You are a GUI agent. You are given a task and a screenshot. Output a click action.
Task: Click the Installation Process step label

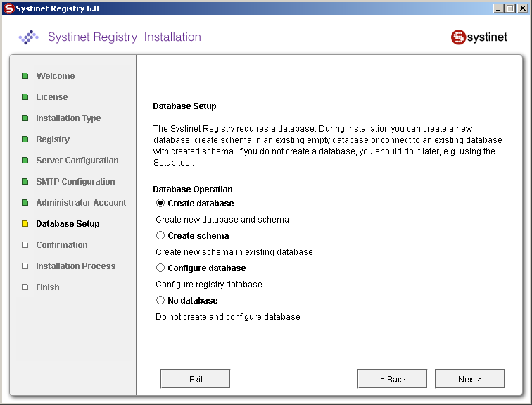tap(76, 266)
